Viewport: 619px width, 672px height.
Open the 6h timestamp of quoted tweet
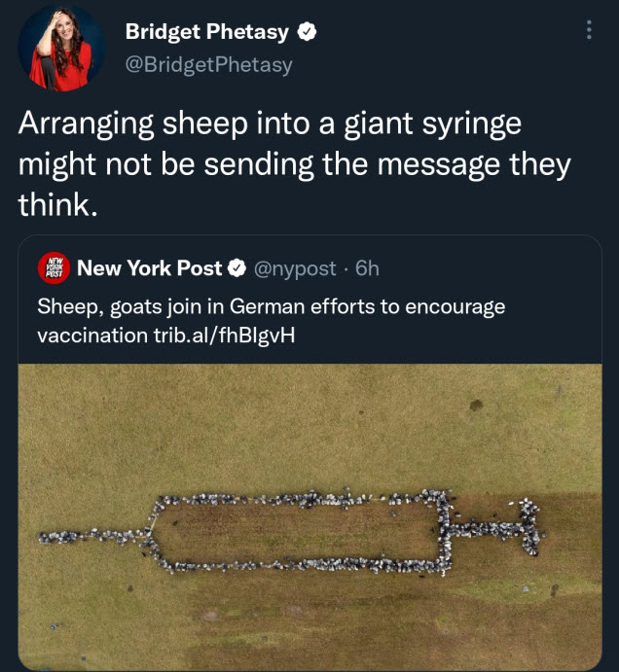(x=367, y=268)
